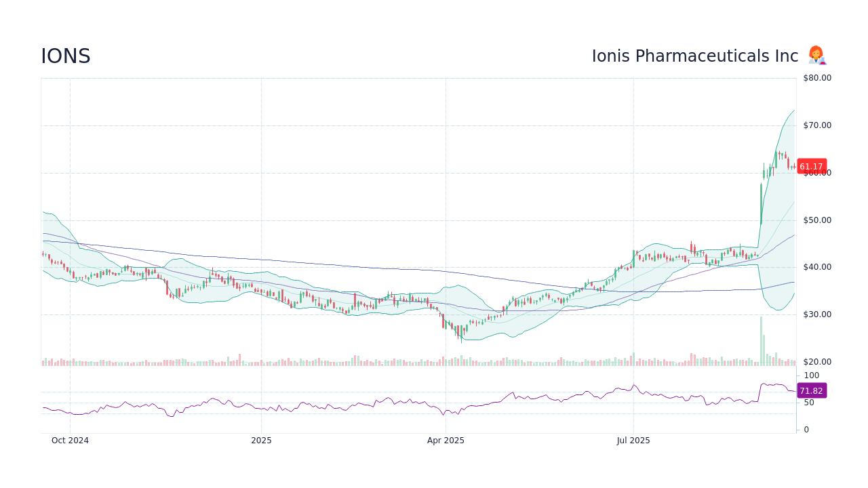The height and width of the screenshot is (488, 868).
Task: Click the Oct 2024 date axis label
Action: click(70, 440)
